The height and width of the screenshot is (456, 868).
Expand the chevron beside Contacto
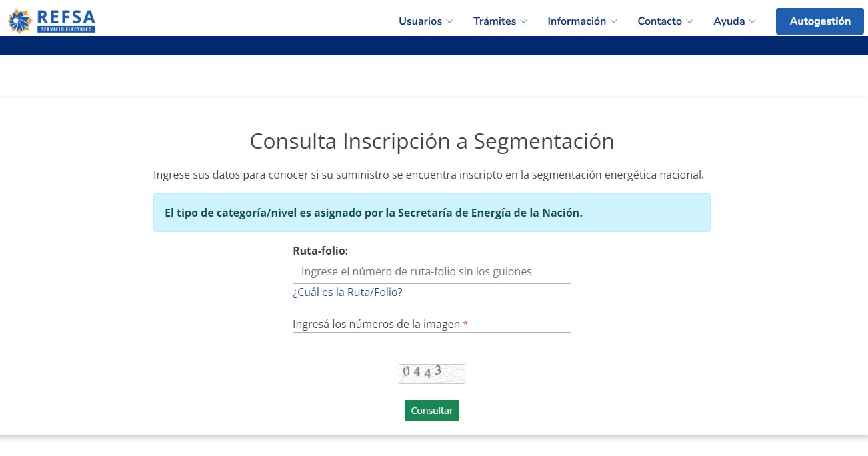pos(689,21)
